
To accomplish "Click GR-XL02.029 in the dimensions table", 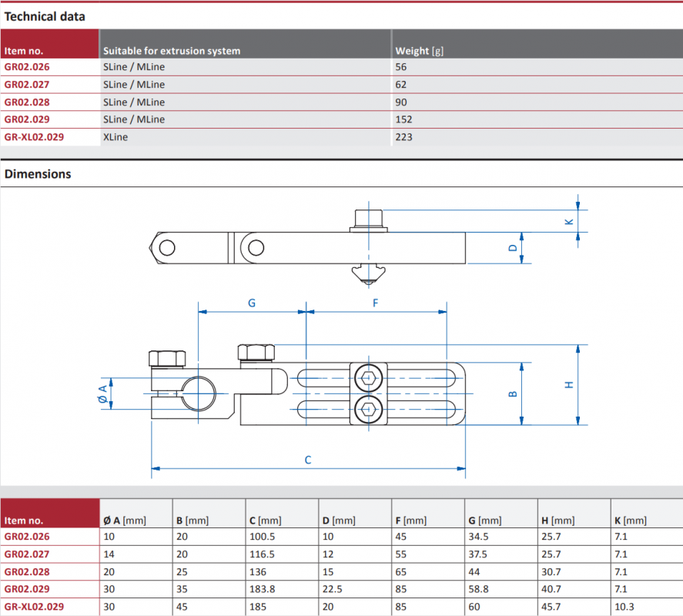I will click(34, 607).
